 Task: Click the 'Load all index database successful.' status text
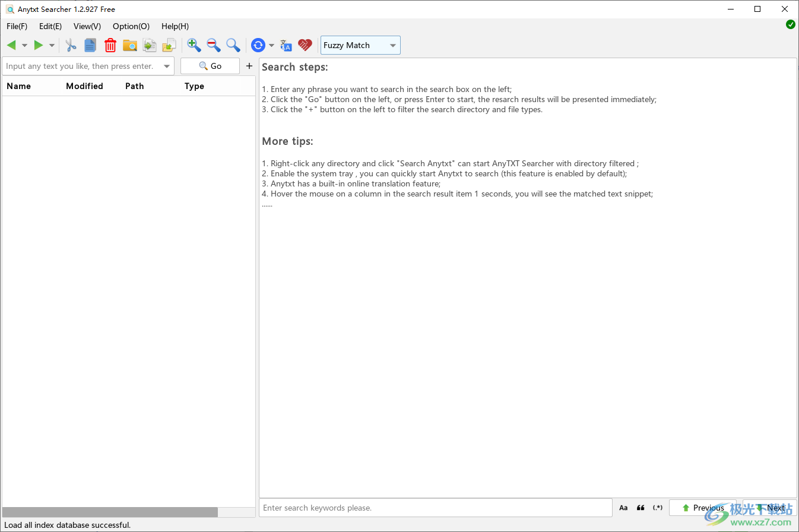[x=68, y=525]
